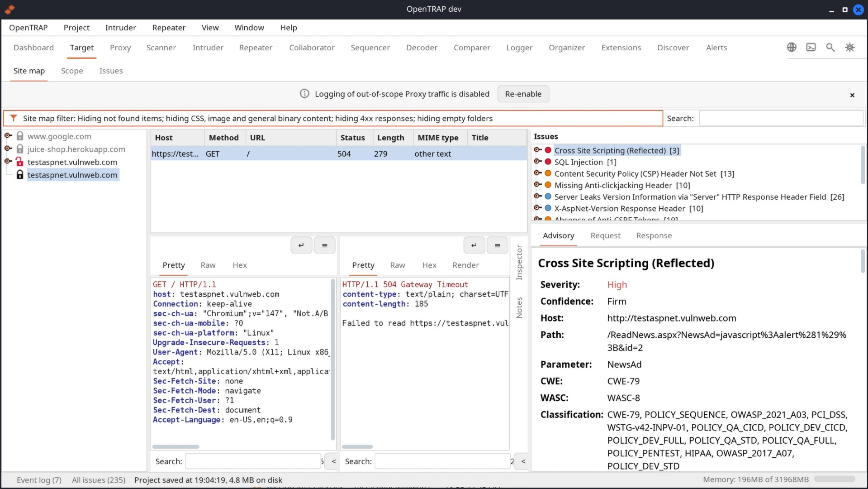
Task: Click the info icon beside logging message
Action: point(304,94)
